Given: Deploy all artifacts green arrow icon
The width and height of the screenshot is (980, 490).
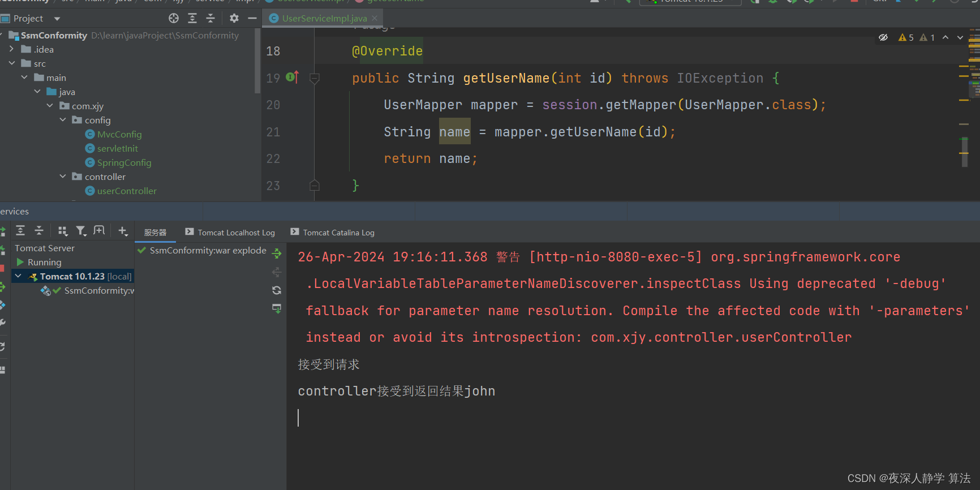Looking at the screenshot, I should point(277,253).
